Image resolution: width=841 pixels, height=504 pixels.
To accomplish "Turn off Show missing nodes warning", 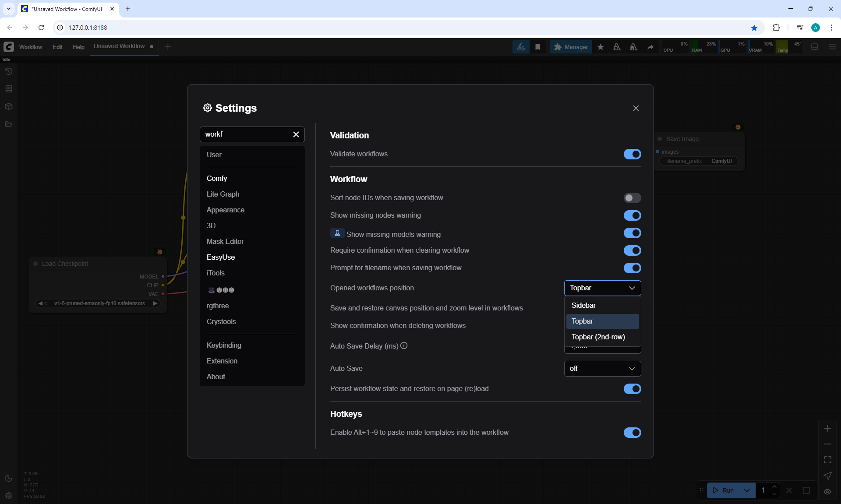I will click(x=632, y=215).
